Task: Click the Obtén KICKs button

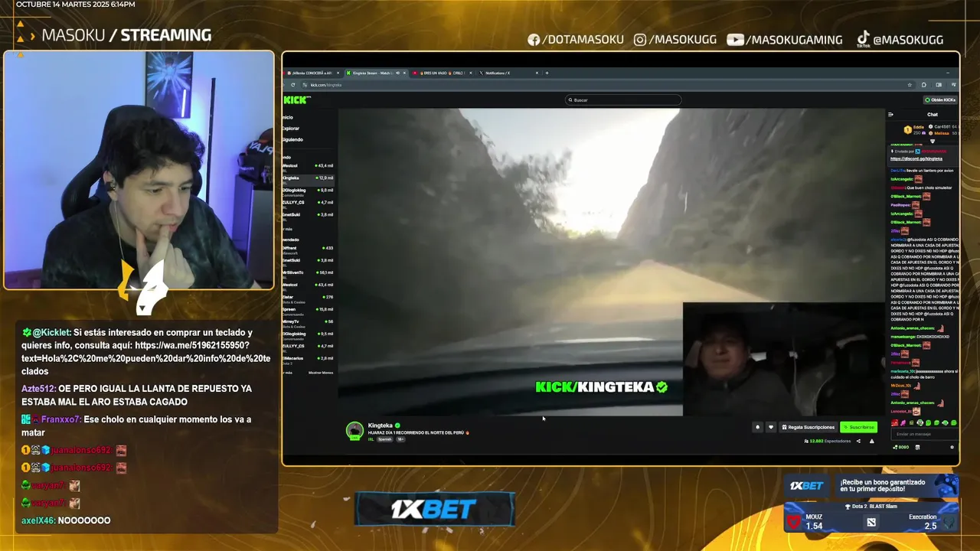Action: 940,99
